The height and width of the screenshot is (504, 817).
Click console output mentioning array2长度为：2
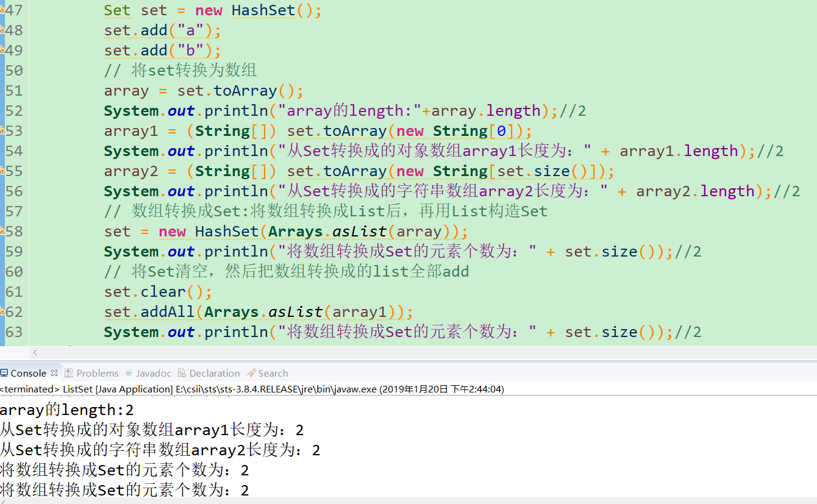coord(160,450)
